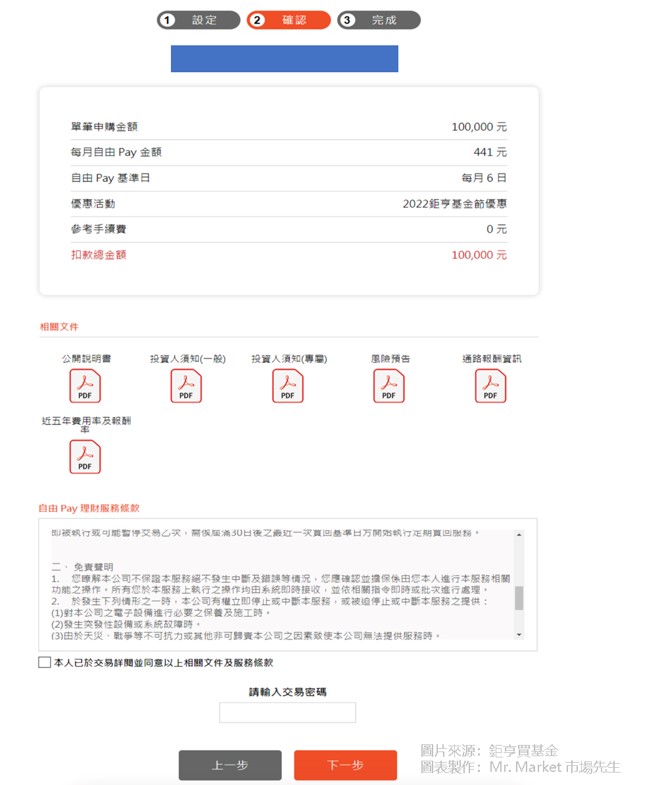Go back with the 上一步 button

point(230,764)
